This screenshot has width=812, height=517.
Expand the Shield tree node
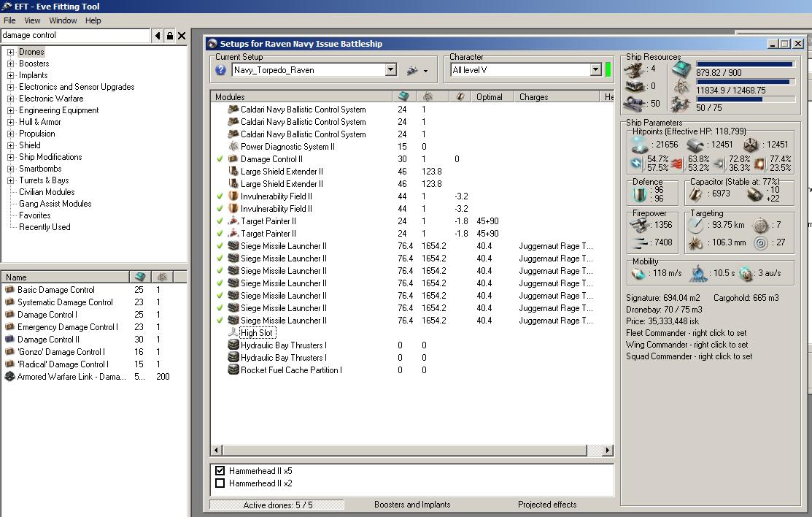(x=10, y=145)
